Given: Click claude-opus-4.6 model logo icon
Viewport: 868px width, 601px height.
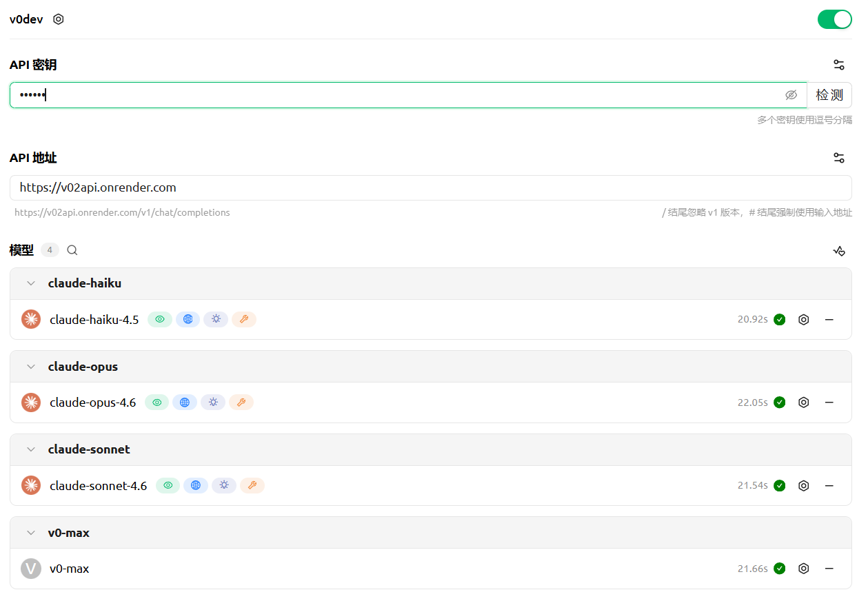Looking at the screenshot, I should click(31, 403).
